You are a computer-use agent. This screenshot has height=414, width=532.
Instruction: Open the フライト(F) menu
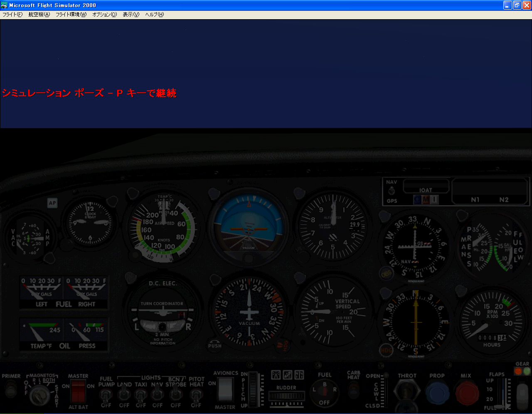pos(12,15)
